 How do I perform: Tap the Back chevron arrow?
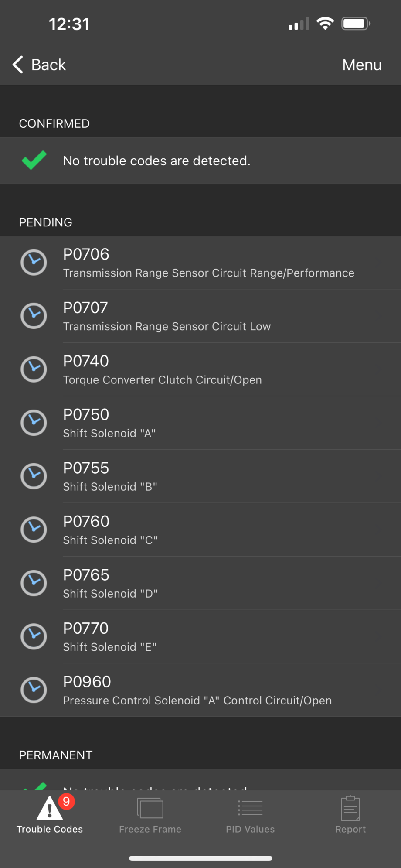tap(17, 65)
